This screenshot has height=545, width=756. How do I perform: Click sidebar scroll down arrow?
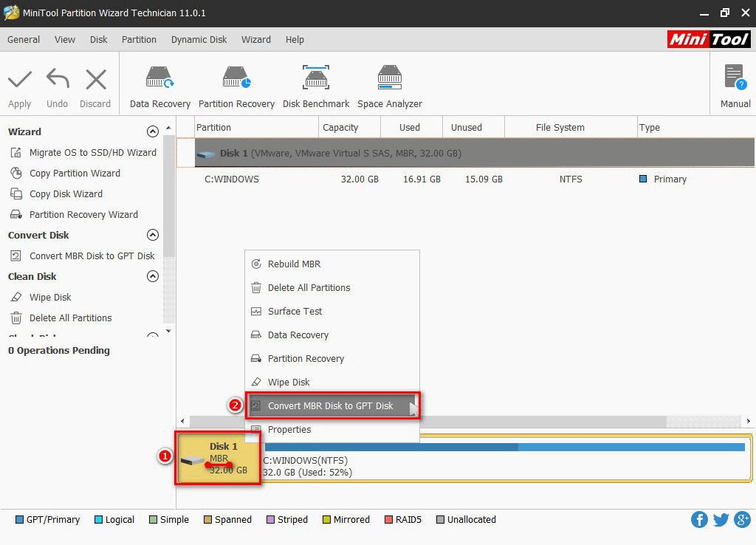168,331
